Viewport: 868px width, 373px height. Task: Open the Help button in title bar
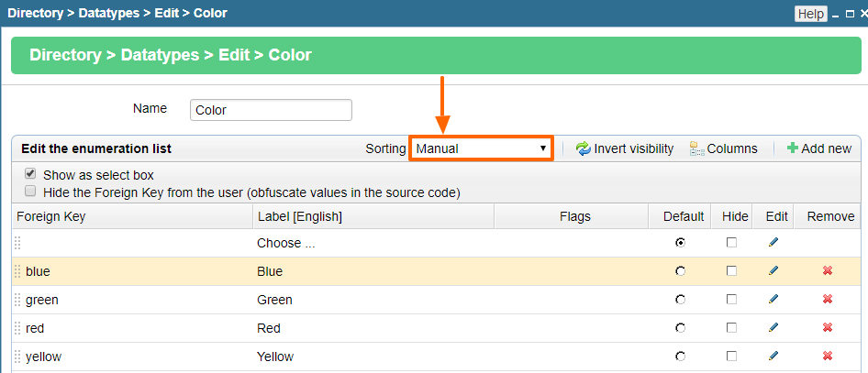click(x=810, y=14)
